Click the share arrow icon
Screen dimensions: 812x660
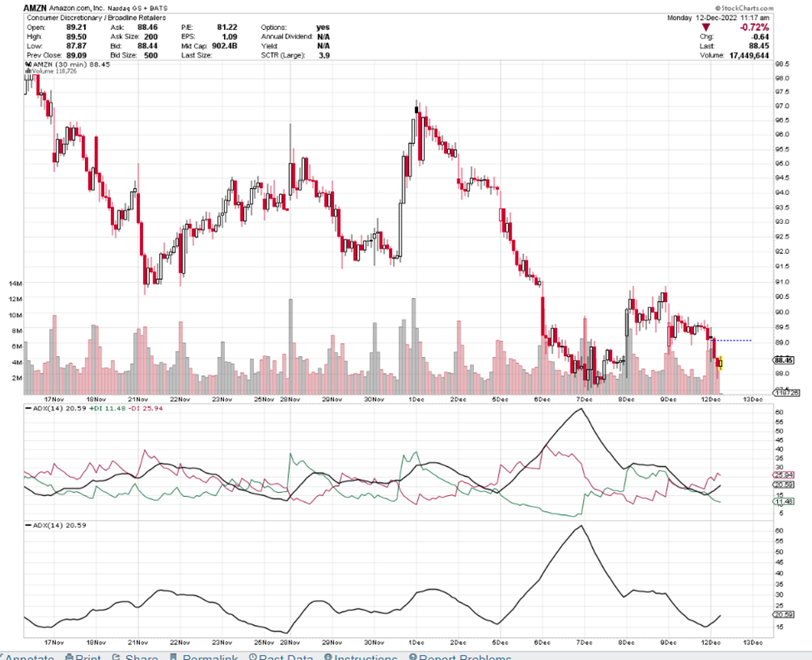(x=117, y=658)
